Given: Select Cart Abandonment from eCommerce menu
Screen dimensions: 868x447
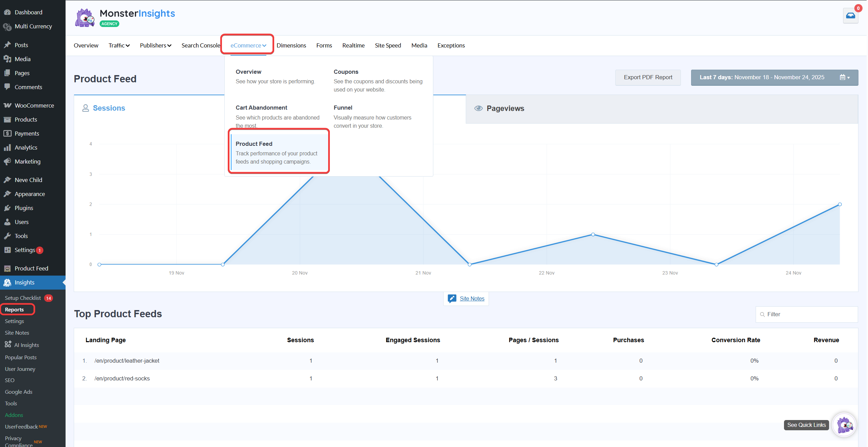Looking at the screenshot, I should (x=261, y=108).
